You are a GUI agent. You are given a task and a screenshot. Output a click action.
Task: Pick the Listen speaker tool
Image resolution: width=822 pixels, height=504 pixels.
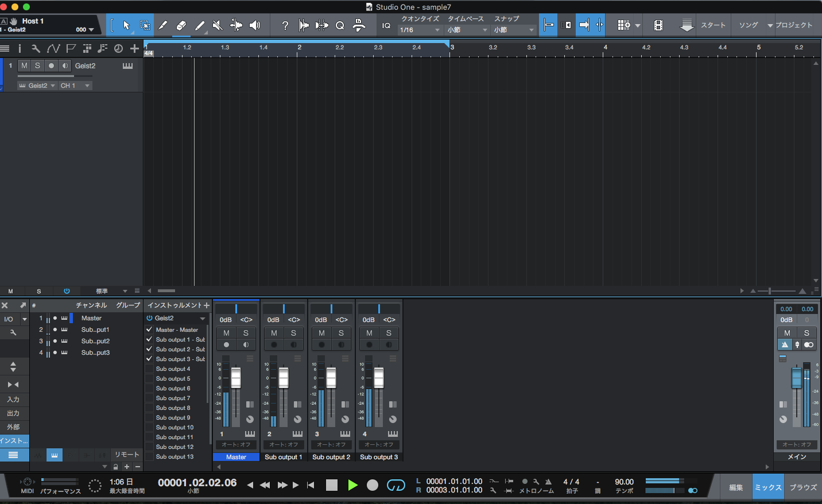tap(255, 25)
